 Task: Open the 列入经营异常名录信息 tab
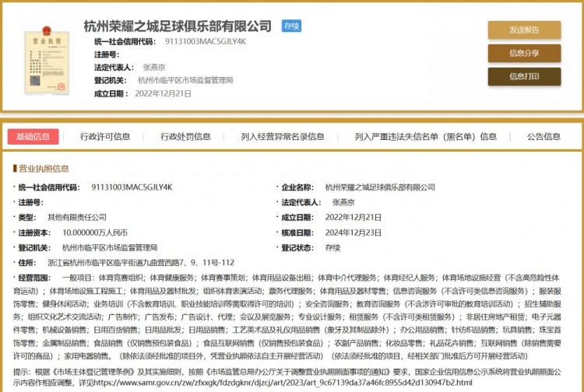pyautogui.click(x=283, y=137)
